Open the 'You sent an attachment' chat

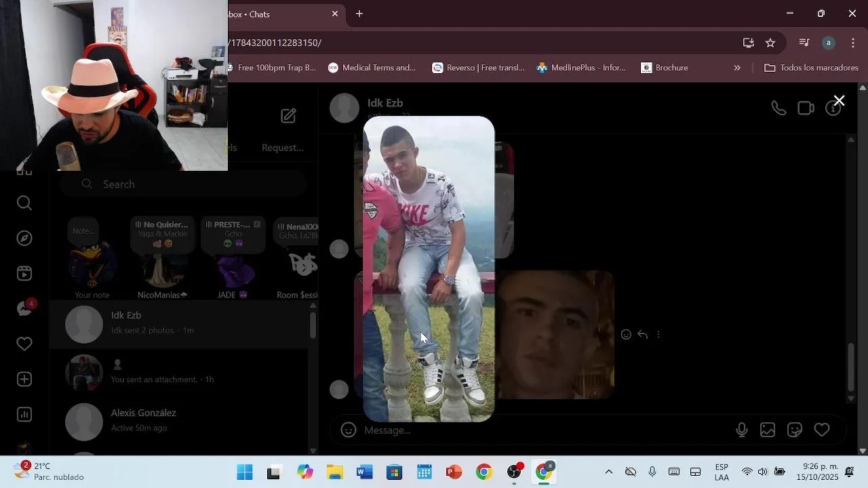click(178, 373)
